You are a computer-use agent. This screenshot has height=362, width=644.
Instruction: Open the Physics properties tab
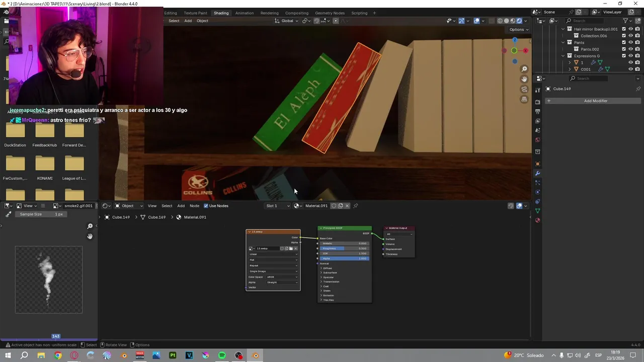(537, 192)
